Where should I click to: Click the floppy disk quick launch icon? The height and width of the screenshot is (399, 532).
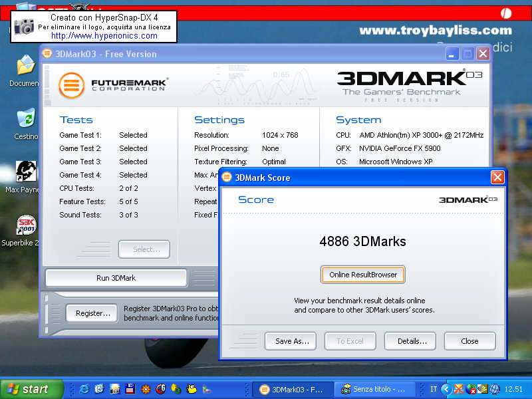pyautogui.click(x=130, y=389)
